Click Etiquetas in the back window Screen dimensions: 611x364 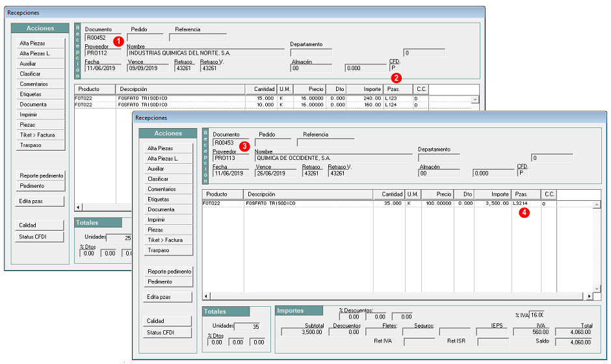tap(40, 94)
